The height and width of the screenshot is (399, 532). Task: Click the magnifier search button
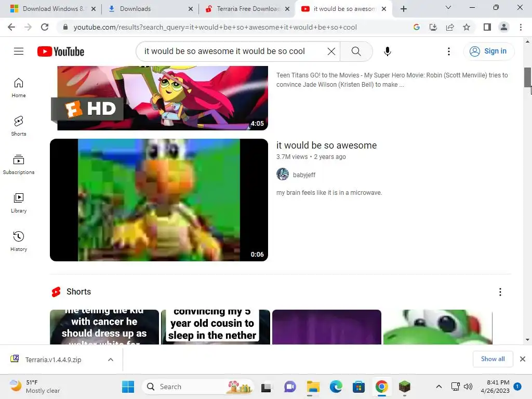pos(356,51)
